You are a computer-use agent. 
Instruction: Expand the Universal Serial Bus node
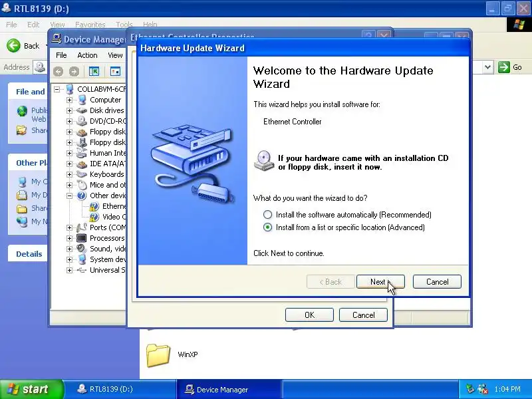[69, 270]
